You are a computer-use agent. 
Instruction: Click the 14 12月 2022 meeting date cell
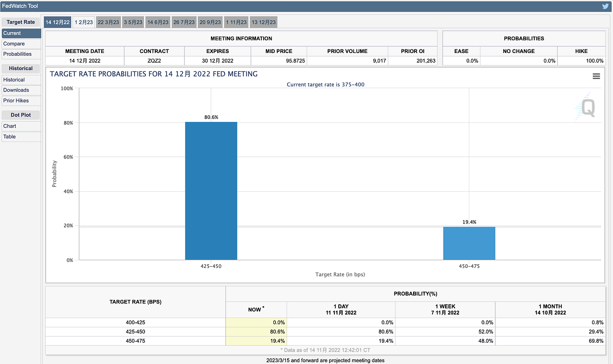click(85, 61)
